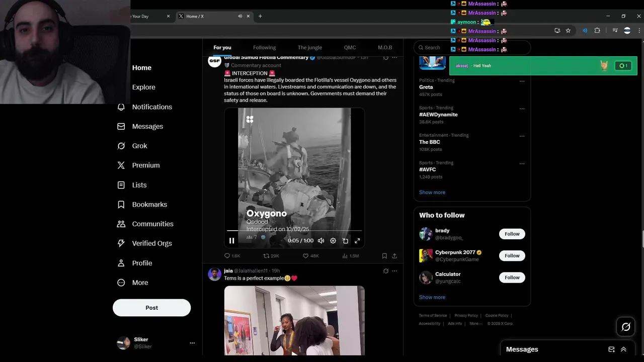
Task: Expand the Messages drawer
Action: point(623,349)
